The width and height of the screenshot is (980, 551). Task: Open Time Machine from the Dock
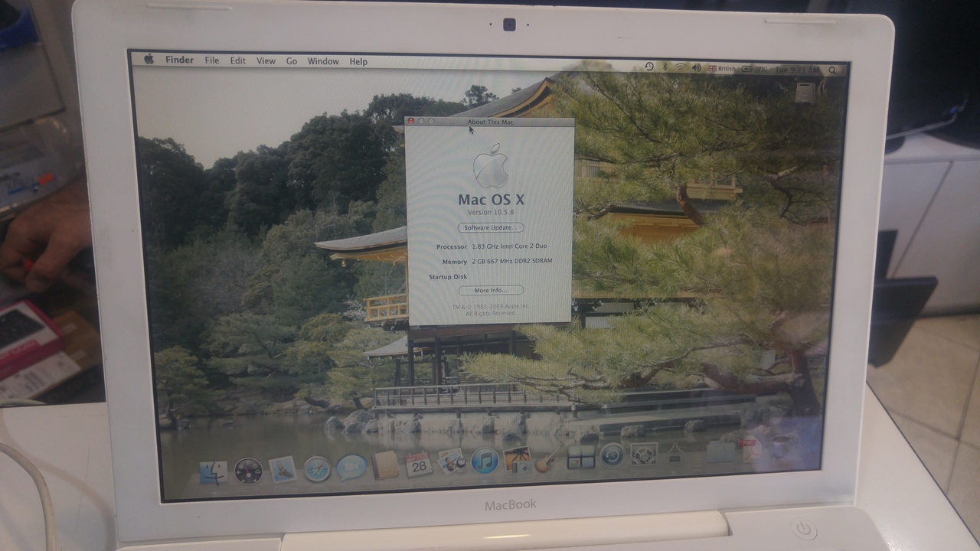[612, 455]
